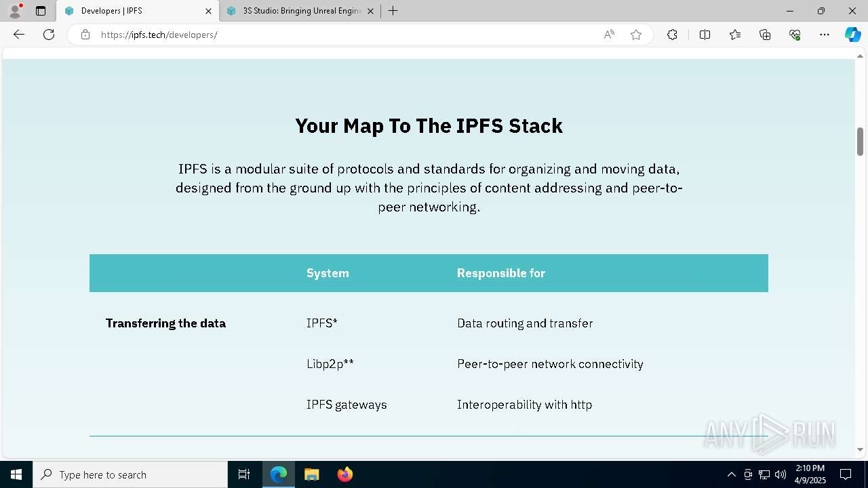Switch to 3S Studio tab

click(x=300, y=11)
